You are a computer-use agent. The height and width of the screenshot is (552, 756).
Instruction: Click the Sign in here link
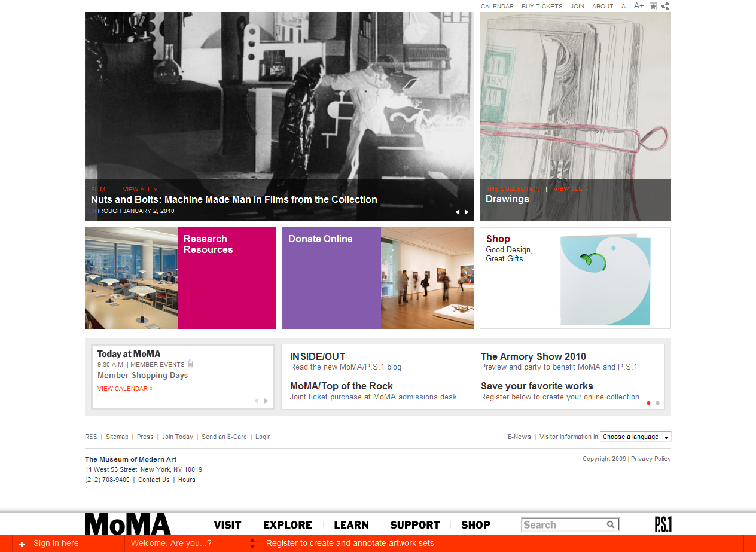tap(56, 544)
